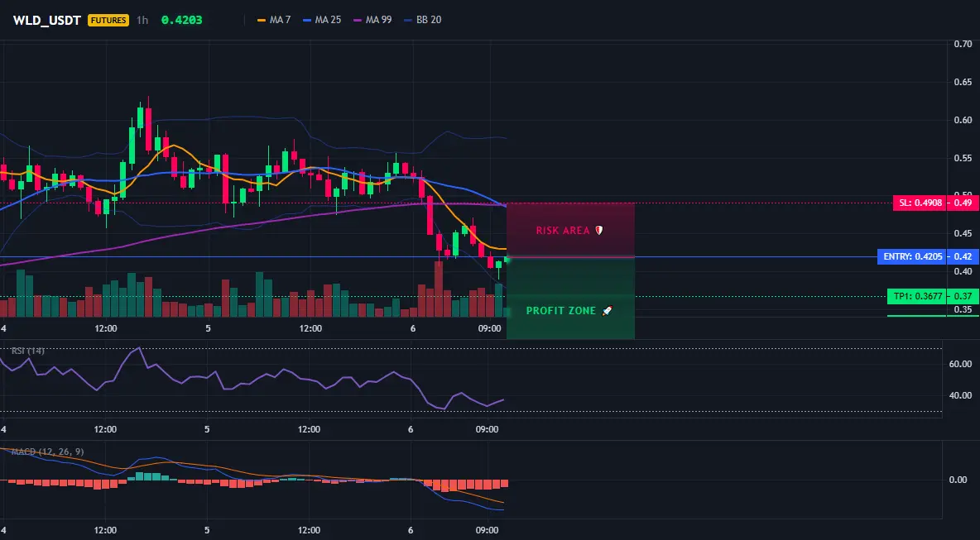Click the PROFIT ZONE label

click(569, 310)
